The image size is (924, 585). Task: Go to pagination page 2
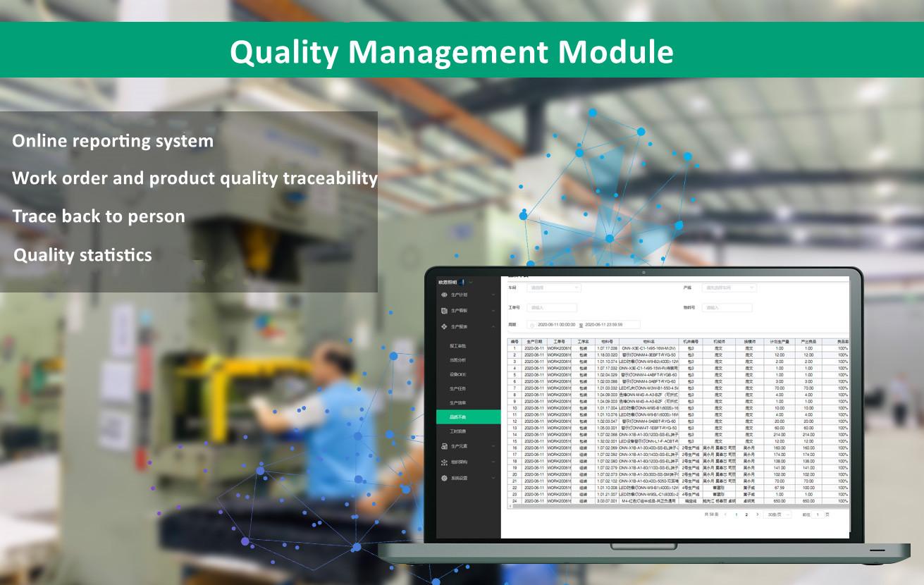coord(746,515)
